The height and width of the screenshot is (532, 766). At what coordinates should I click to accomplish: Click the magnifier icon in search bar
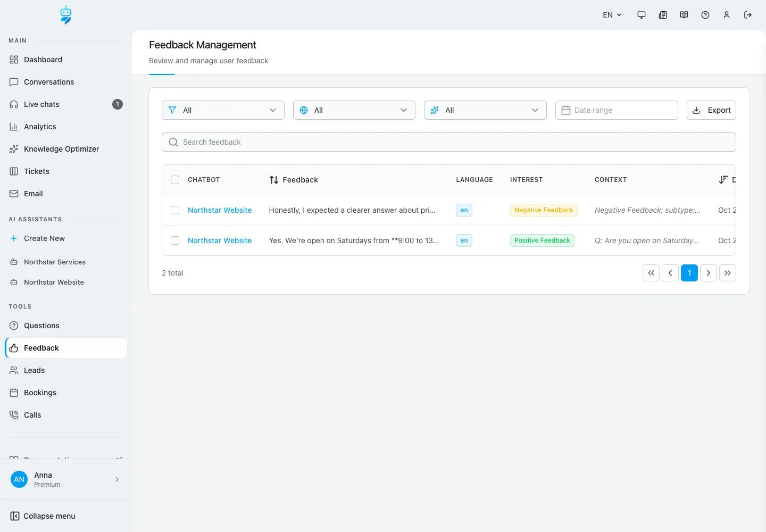pos(173,142)
